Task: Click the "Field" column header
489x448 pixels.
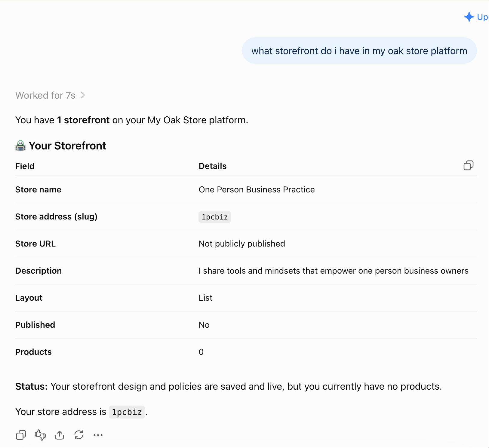Action: (25, 166)
